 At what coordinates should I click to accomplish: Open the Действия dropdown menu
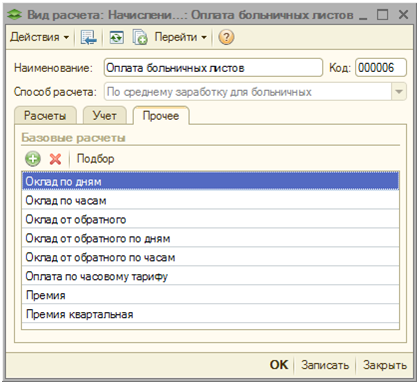39,37
